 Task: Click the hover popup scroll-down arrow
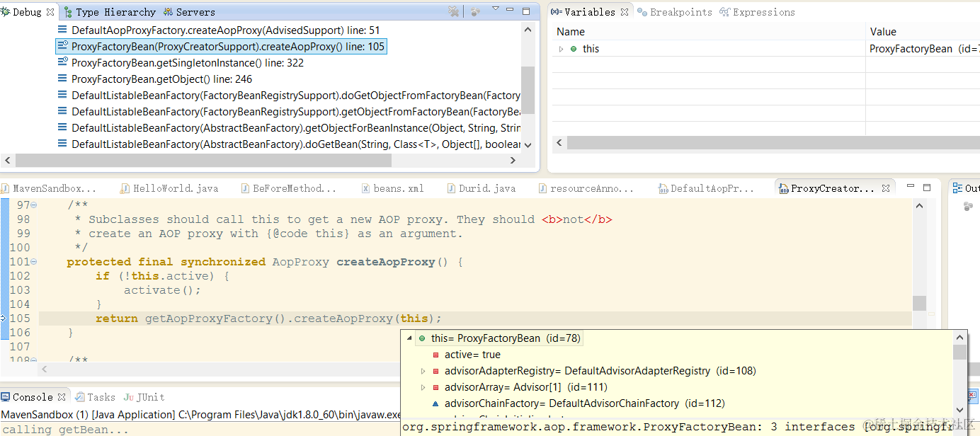(959, 410)
